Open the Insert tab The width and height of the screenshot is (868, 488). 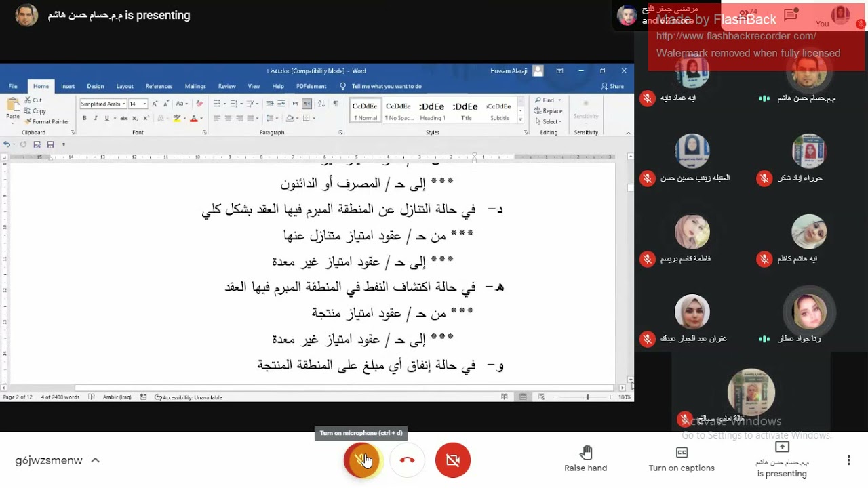[68, 86]
